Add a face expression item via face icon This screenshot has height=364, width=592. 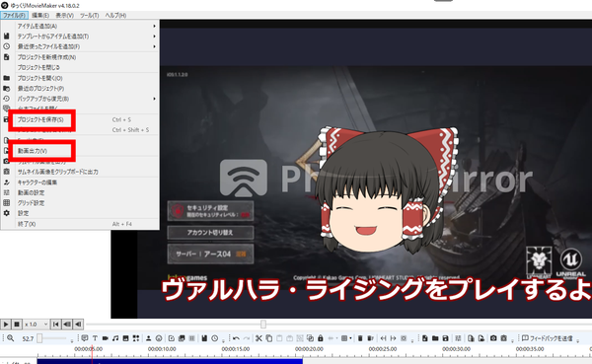159,338
